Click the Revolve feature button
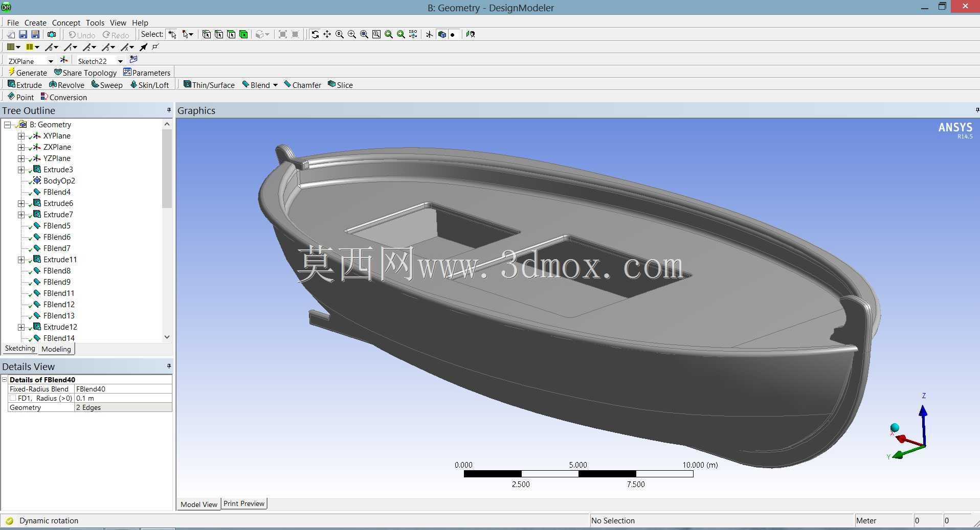This screenshot has width=980, height=530. 66,85
